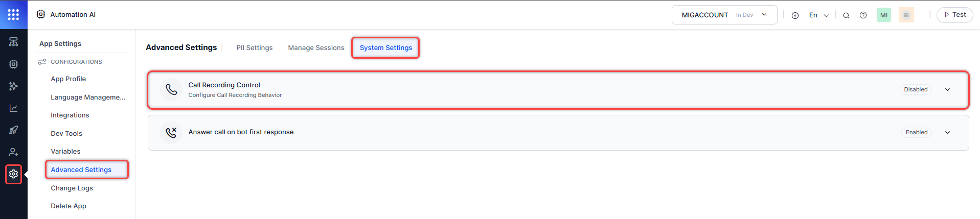Viewport: 980px width, 219px height.
Task: Select the System Settings tab
Action: [x=385, y=48]
